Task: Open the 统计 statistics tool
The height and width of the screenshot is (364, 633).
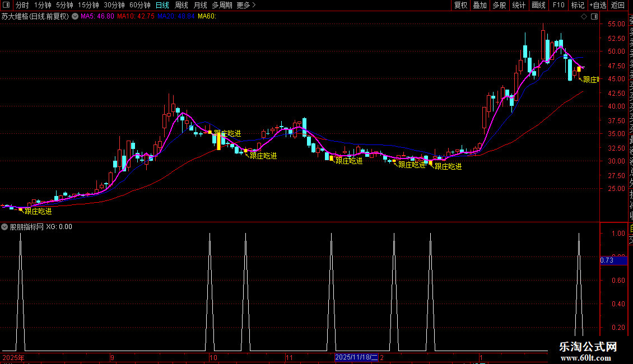Action: tap(519, 5)
